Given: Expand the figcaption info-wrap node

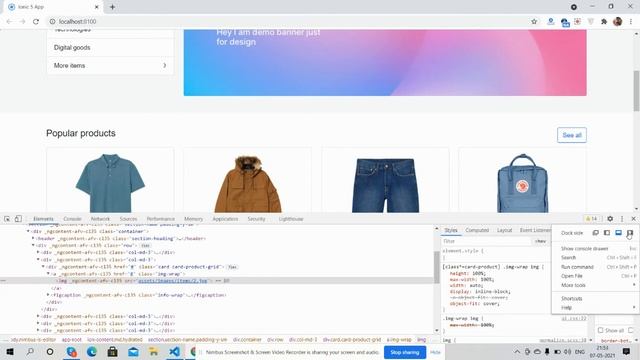Looking at the screenshot, I should point(48,295).
